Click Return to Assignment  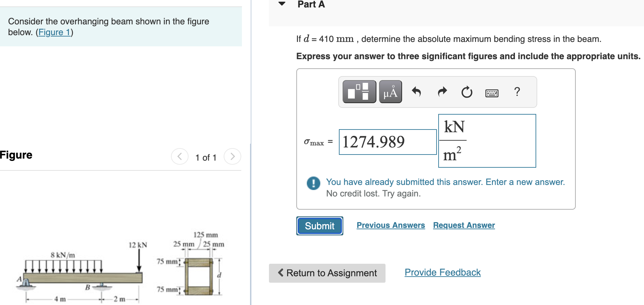pyautogui.click(x=326, y=273)
